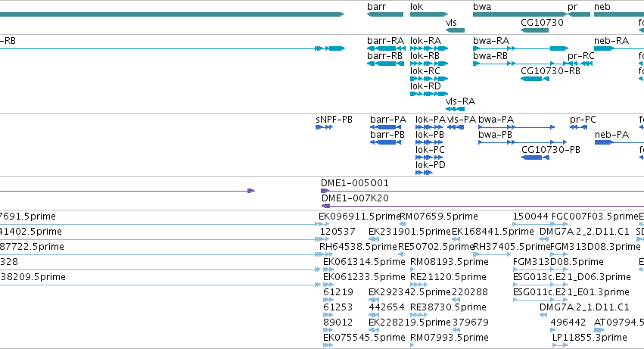Click the LP11855.3prime EST
The width and height of the screenshot is (644, 349).
tap(560, 345)
